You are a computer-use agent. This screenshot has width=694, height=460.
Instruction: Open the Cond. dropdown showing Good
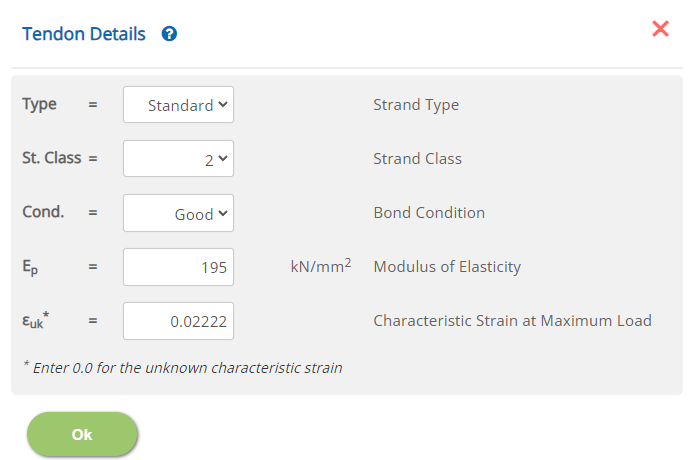178,213
